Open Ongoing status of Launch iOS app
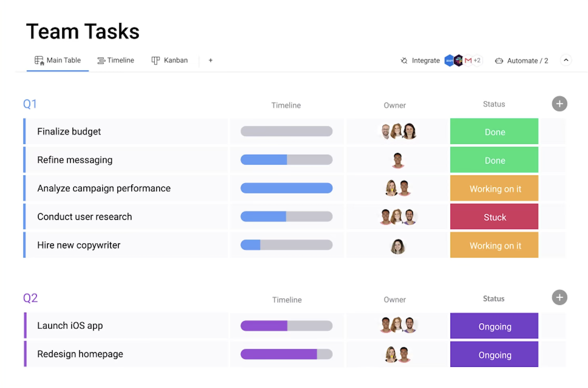 pyautogui.click(x=494, y=326)
